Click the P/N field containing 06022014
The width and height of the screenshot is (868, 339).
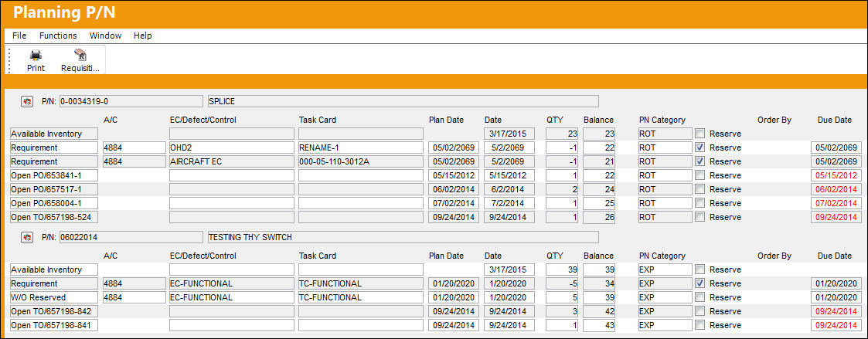131,237
